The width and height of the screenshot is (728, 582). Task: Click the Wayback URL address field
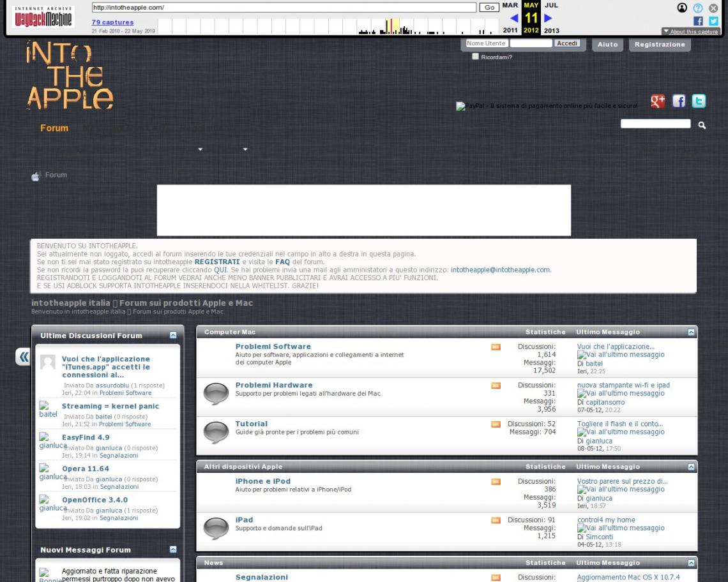[284, 8]
